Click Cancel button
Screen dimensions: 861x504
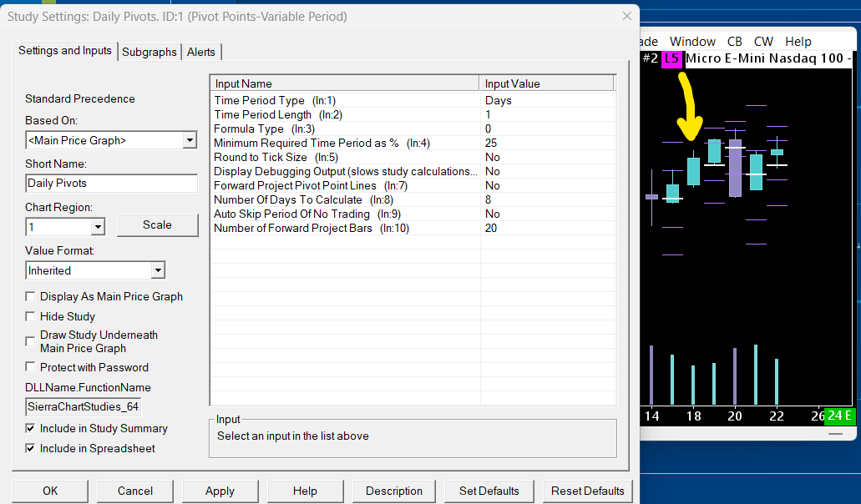tap(135, 491)
